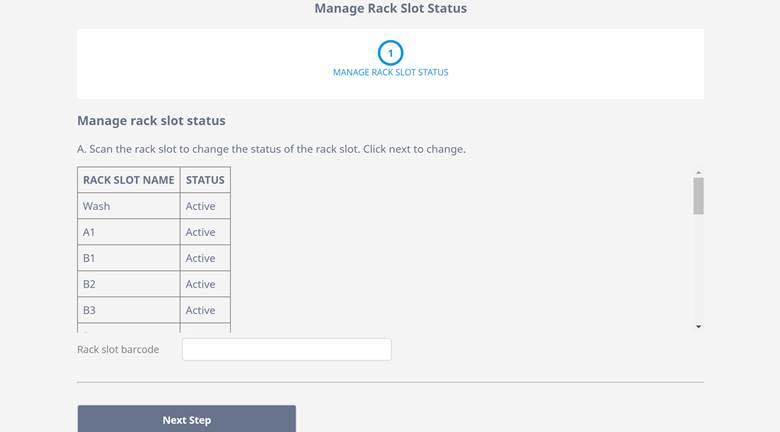Select the MANAGE RACK SLOT STATUS step label
780x432 pixels.
pyautogui.click(x=390, y=73)
